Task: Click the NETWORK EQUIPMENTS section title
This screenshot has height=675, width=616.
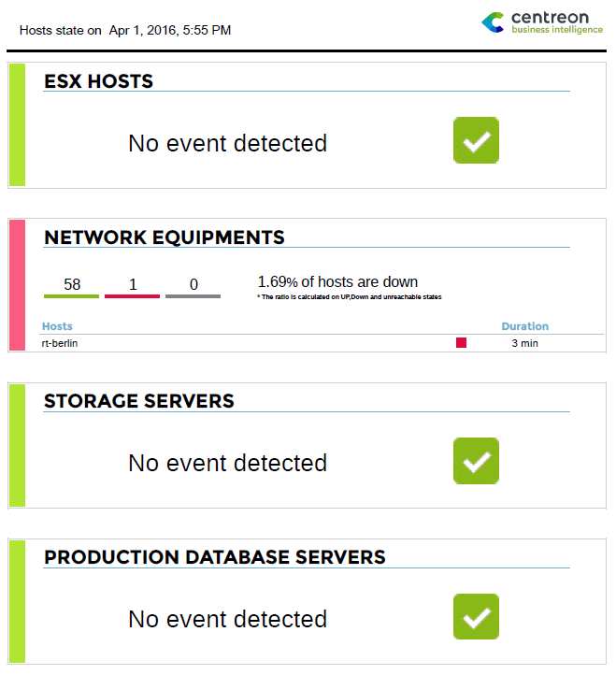Action: pos(164,237)
